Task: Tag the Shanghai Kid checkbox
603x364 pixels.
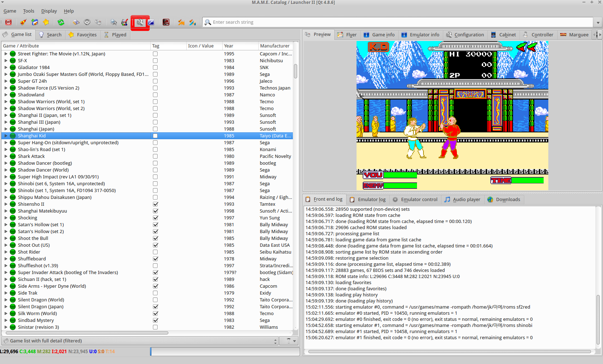Action: point(155,136)
